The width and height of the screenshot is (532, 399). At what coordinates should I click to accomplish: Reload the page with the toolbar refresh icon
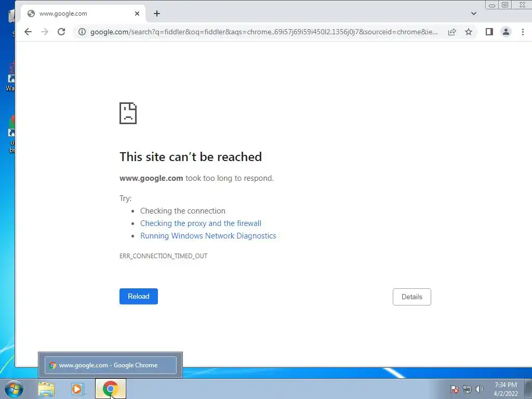point(61,32)
